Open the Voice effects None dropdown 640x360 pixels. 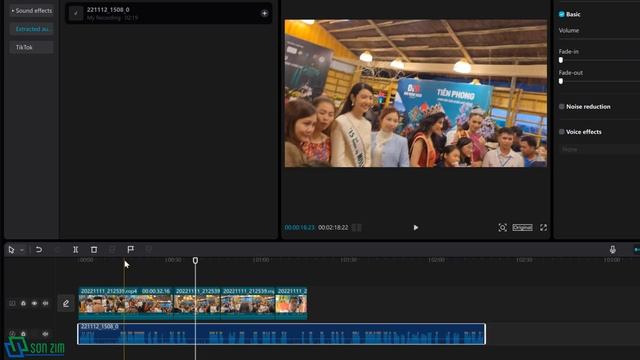click(x=599, y=149)
